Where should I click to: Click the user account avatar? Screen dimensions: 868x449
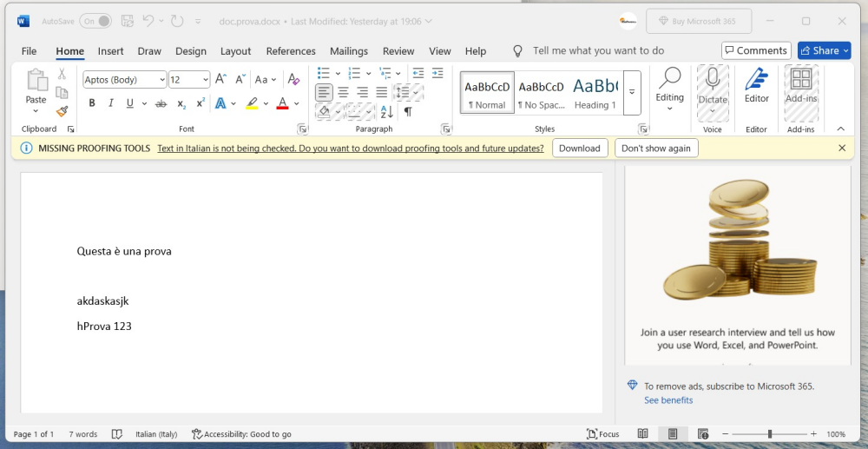pos(628,21)
